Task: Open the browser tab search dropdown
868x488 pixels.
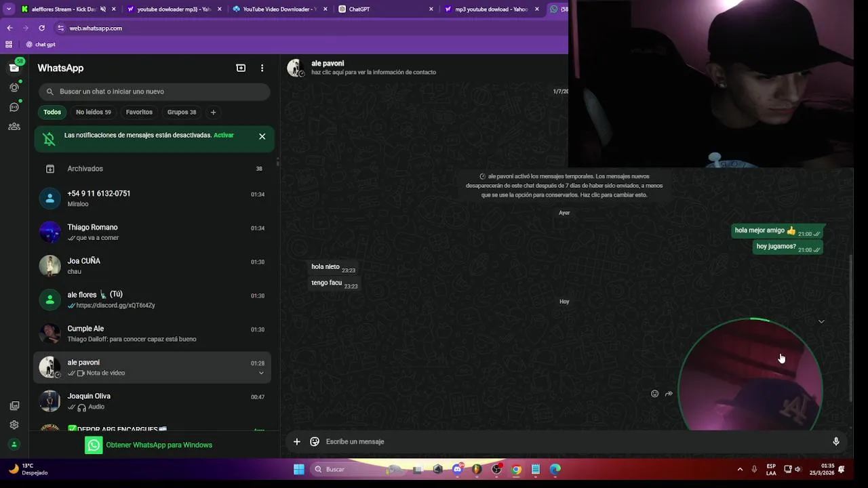Action: click(9, 9)
